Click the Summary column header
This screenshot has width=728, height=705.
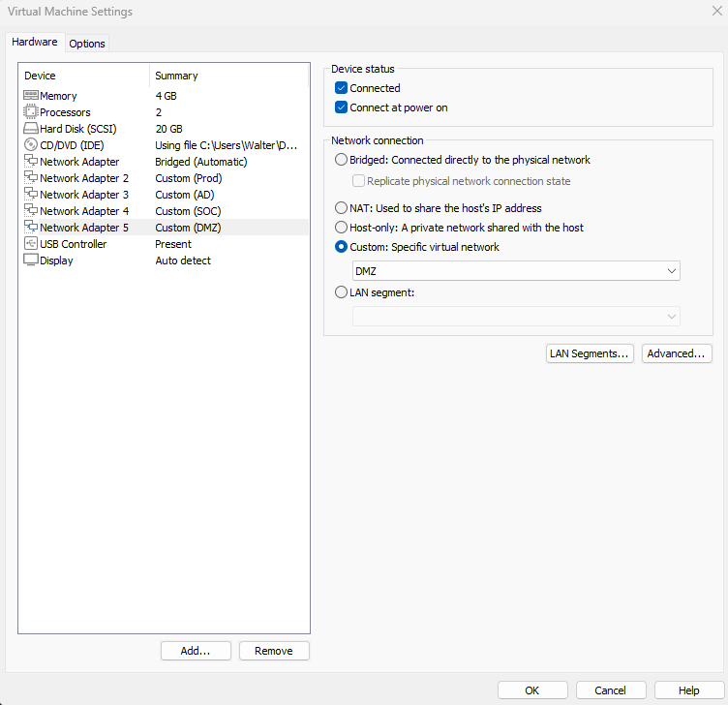[x=176, y=76]
